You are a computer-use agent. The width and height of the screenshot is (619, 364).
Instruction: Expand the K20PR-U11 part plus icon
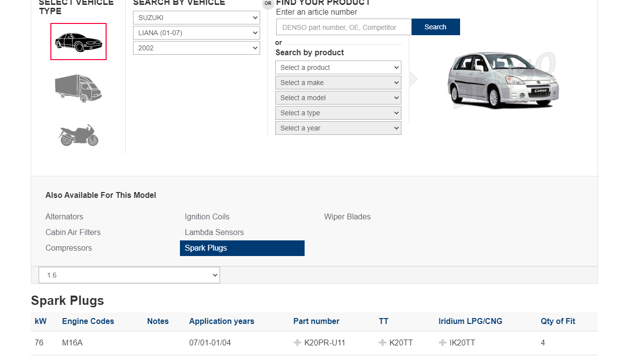[297, 343]
